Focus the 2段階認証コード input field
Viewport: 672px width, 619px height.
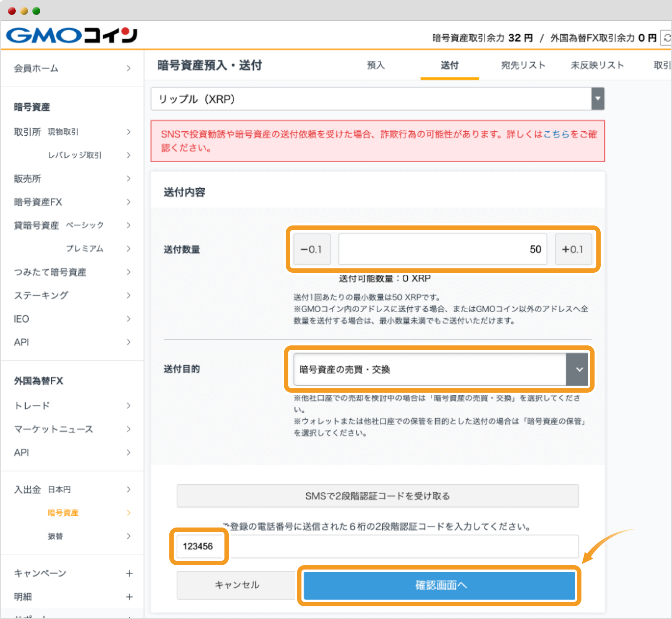[378, 546]
